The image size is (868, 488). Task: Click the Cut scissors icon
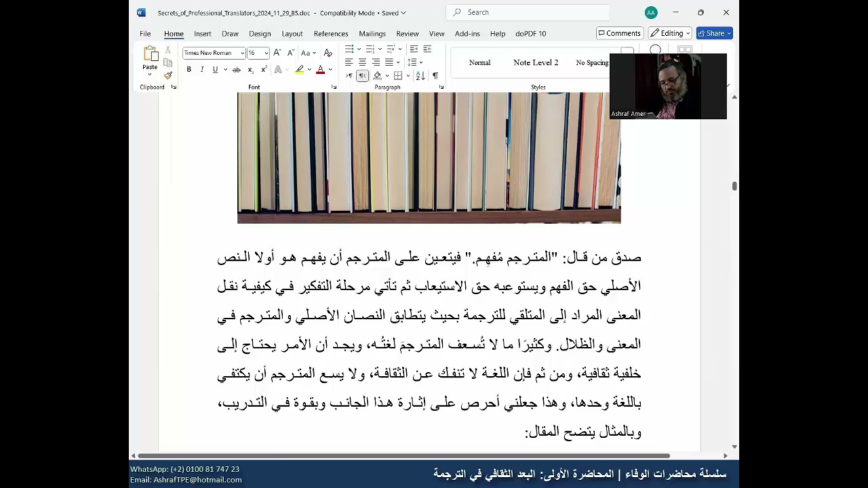pyautogui.click(x=168, y=50)
